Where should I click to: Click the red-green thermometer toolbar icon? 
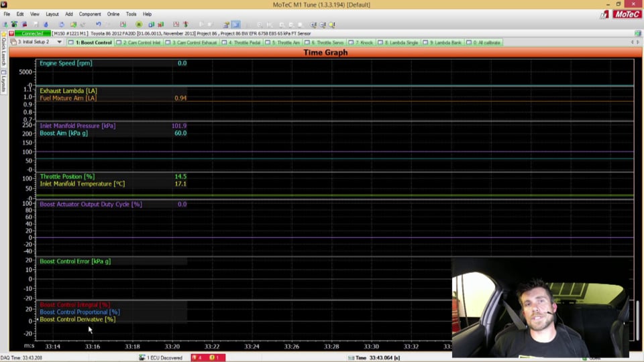tap(185, 25)
